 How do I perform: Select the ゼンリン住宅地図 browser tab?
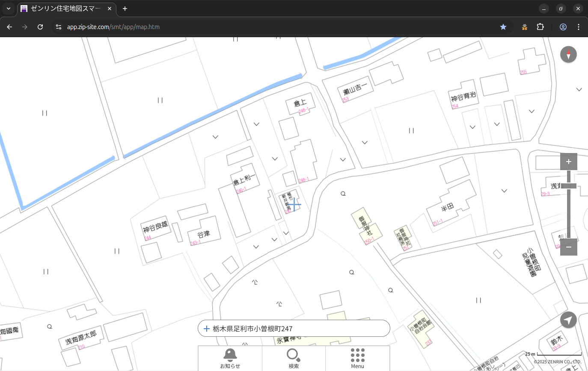click(x=66, y=9)
